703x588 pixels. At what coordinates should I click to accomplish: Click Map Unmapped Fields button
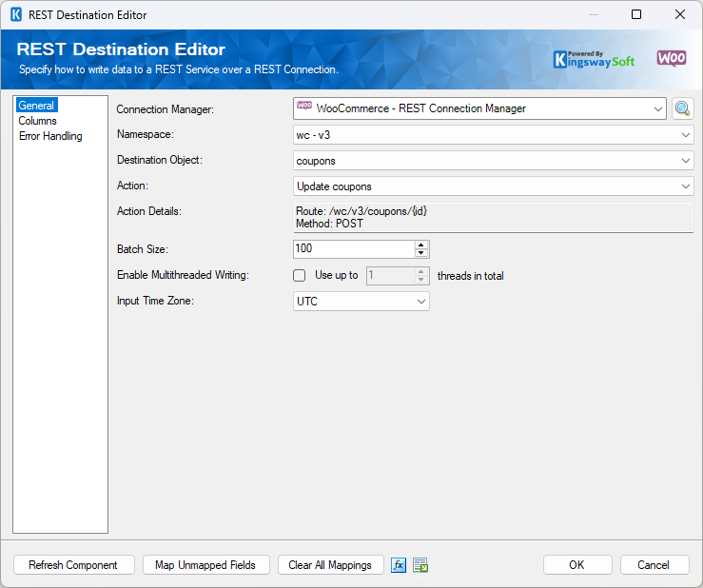coord(206,565)
